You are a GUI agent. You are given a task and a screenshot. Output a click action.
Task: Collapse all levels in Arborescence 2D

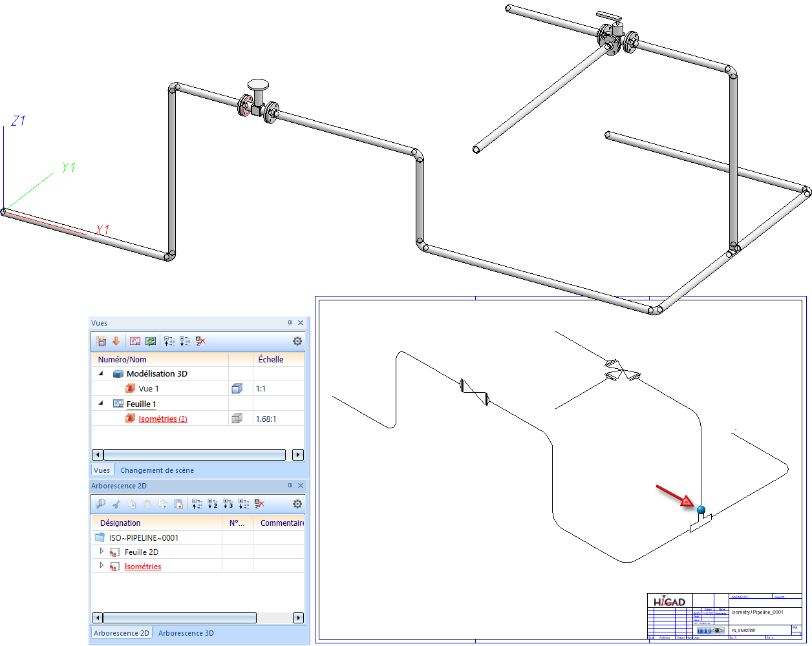point(197,504)
